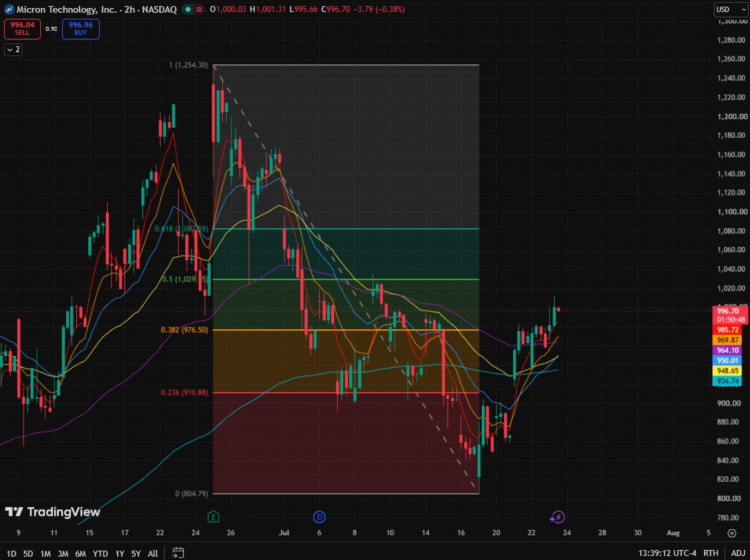Open chart scale settings gear icon
The width and height of the screenshot is (750, 560).
coord(731,533)
